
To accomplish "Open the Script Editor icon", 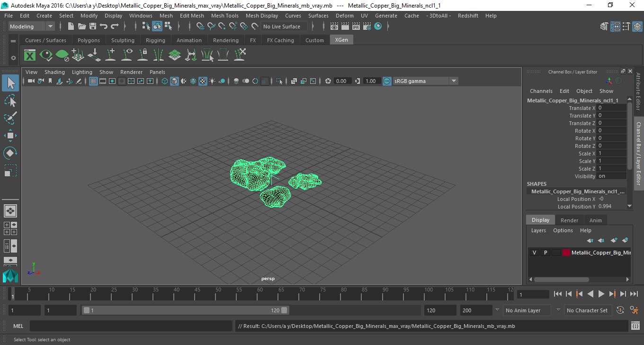I will point(635,326).
